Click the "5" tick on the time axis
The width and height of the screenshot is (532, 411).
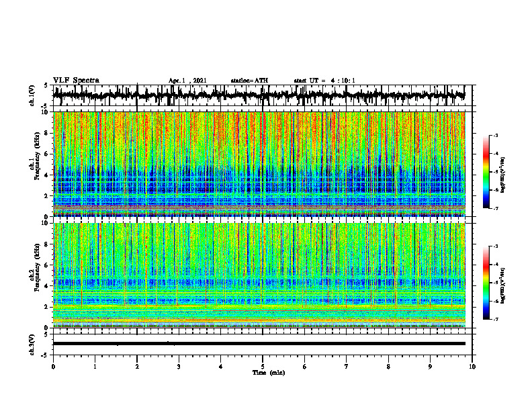(x=263, y=367)
